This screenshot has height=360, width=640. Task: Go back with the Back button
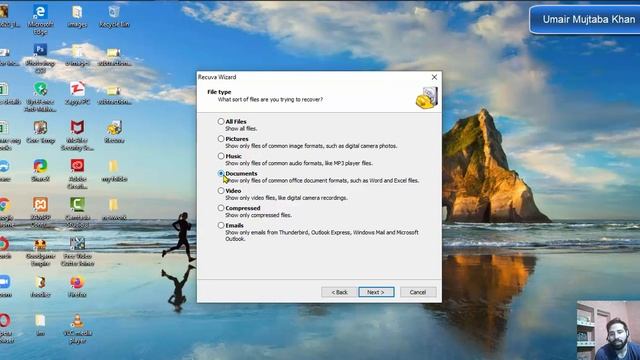pyautogui.click(x=339, y=292)
